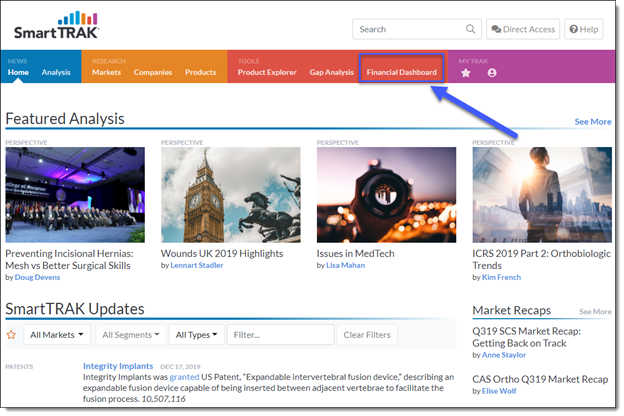624x416 pixels.
Task: Open the Products research tab
Action: 201,72
